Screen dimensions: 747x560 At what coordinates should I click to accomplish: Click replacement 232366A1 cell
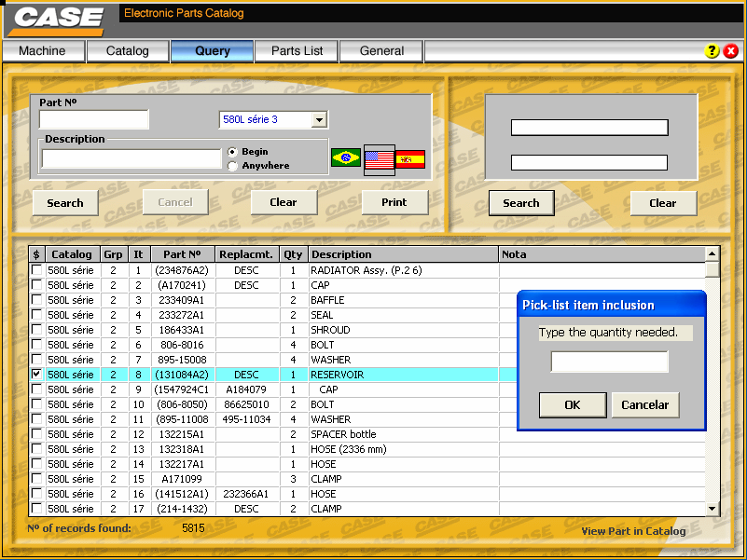click(247, 494)
